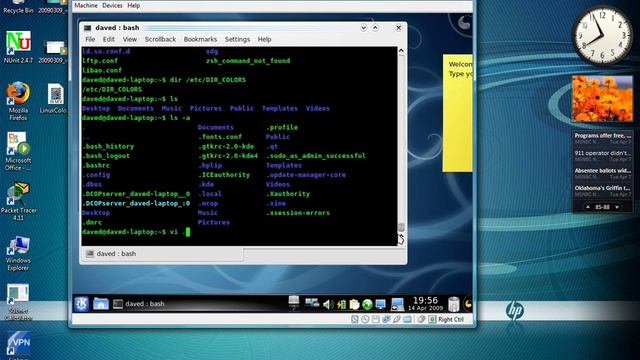
Task: Open the KDE Kickoff application launcher
Action: (x=81, y=304)
